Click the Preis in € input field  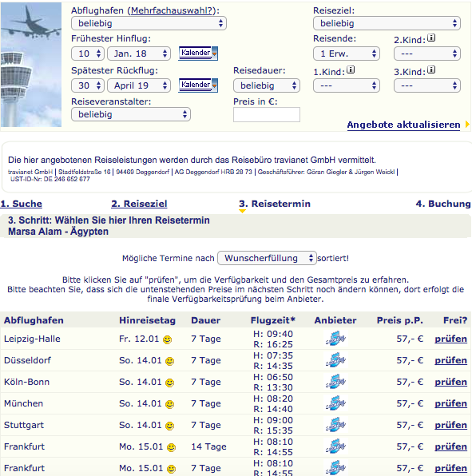tap(267, 114)
